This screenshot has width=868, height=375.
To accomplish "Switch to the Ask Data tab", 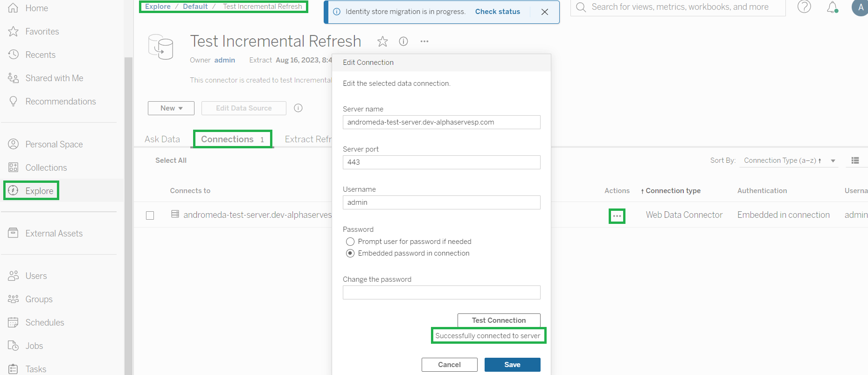I will click(x=162, y=139).
